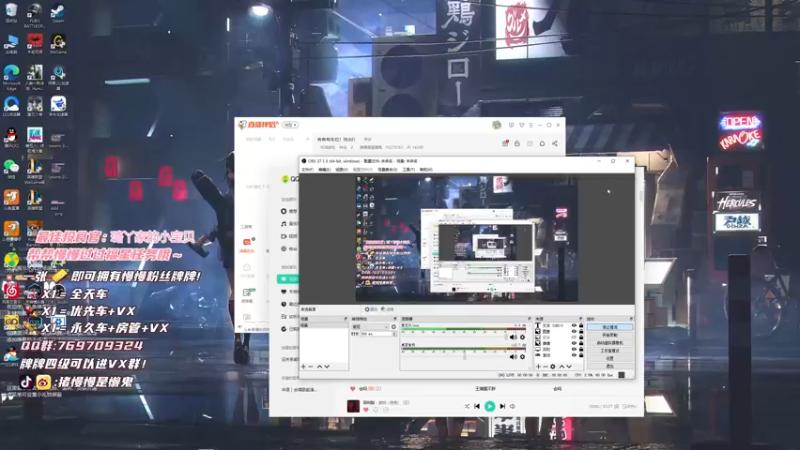Viewport: 800px width, 450px height.
Task: Click Start Virtual Camera button in OBS
Action: coord(610,343)
